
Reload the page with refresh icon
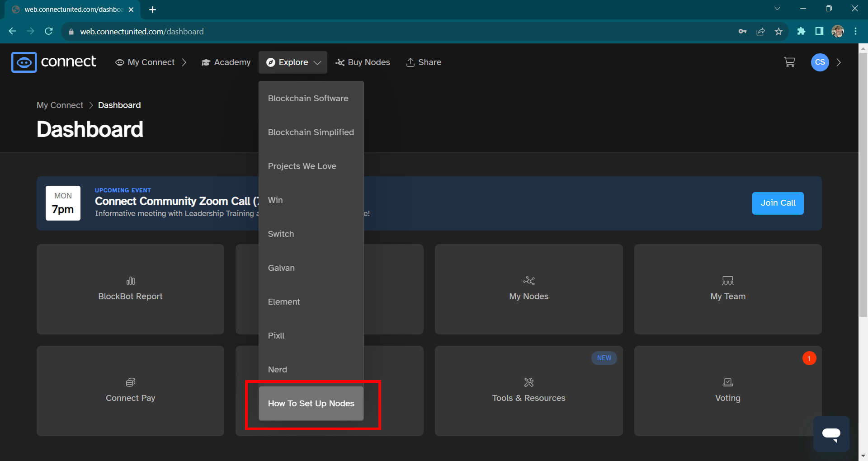click(49, 31)
